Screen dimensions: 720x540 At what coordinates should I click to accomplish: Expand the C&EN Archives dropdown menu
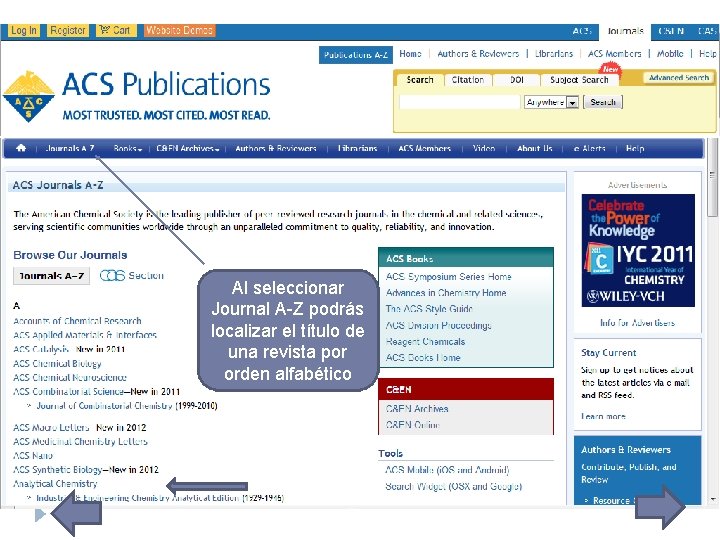pos(187,148)
